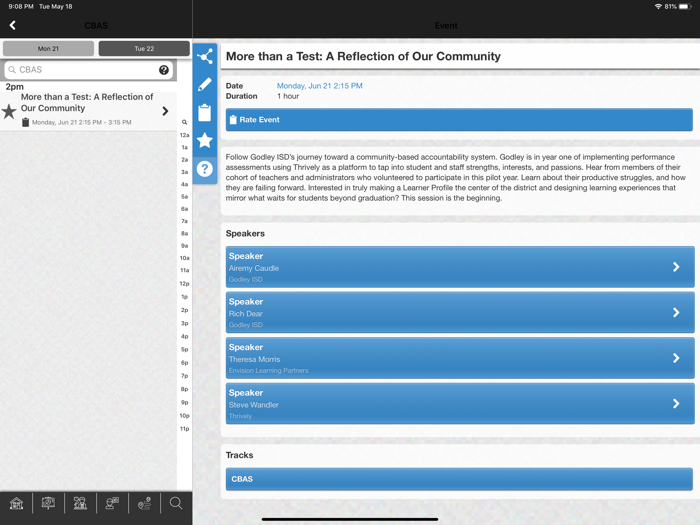700x525 pixels.
Task: Jump to 8a in hour index
Action: click(x=184, y=233)
